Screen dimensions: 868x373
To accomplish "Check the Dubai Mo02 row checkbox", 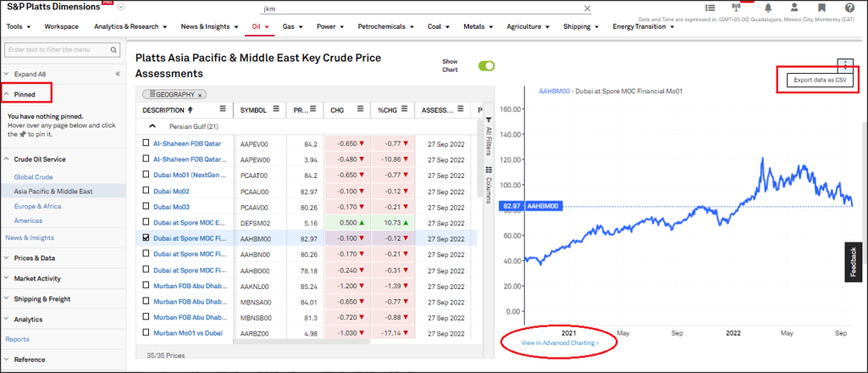I will click(146, 190).
